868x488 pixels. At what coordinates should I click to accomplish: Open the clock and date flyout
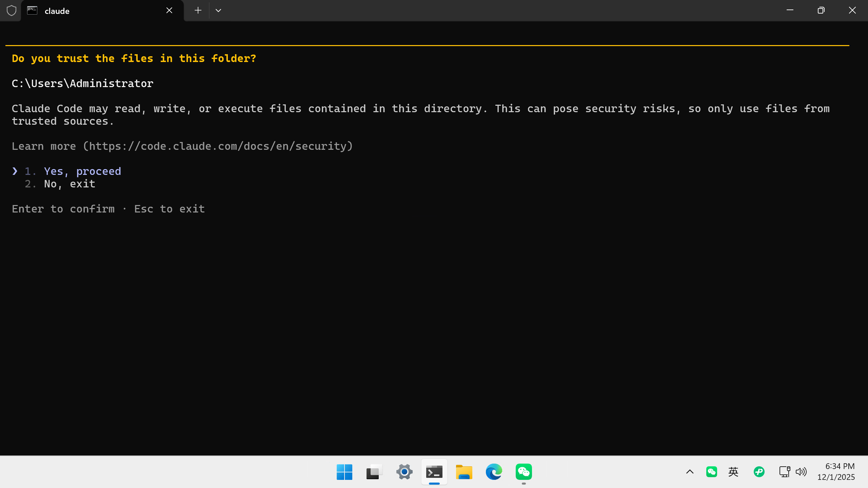click(x=836, y=472)
